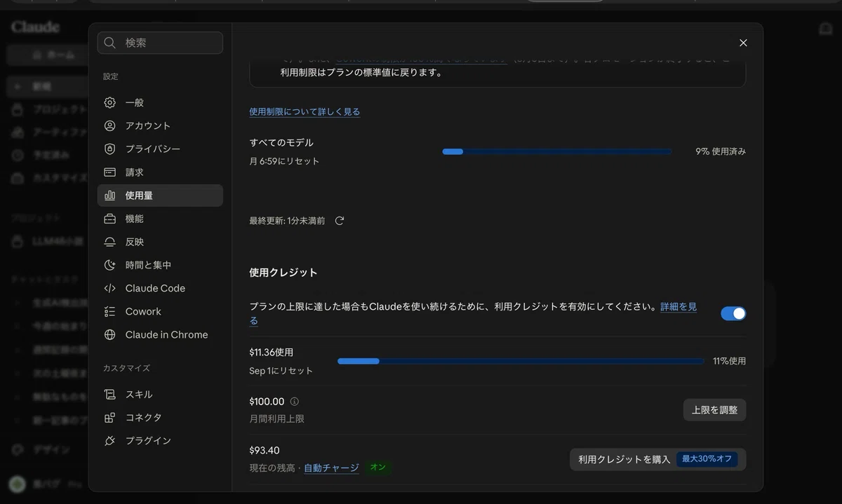This screenshot has height=504, width=842.
Task: Click the grid icon beside コネクタ
Action: [x=109, y=417]
